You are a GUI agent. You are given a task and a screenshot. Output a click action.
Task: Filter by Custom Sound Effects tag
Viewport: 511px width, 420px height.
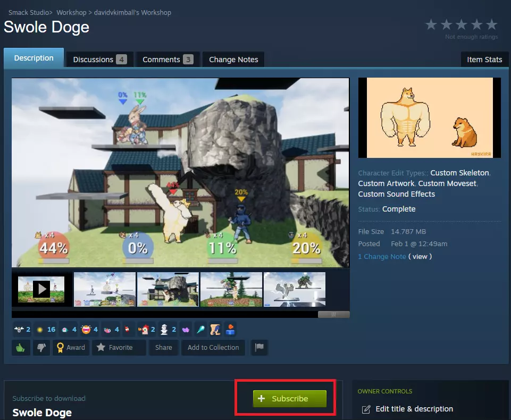397,194
